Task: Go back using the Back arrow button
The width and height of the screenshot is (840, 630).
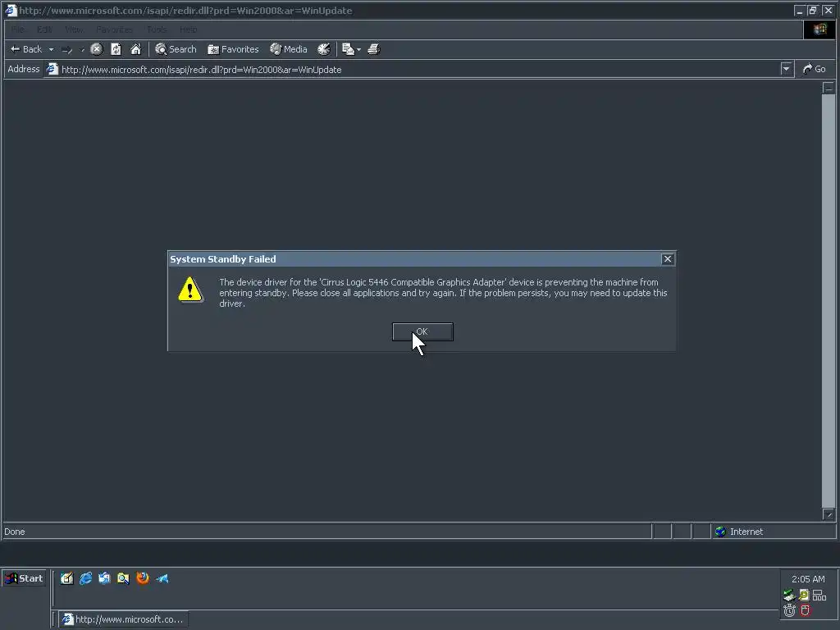Action: pyautogui.click(x=25, y=49)
